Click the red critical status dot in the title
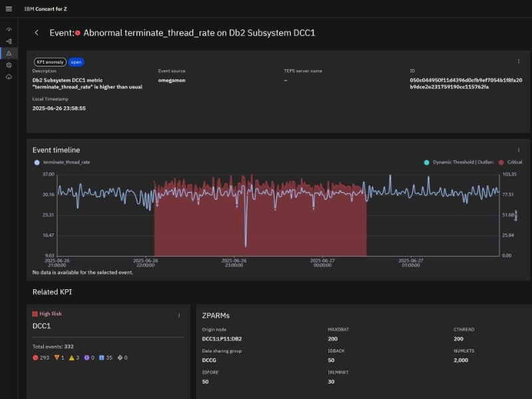The image size is (532, 399). coord(78,33)
